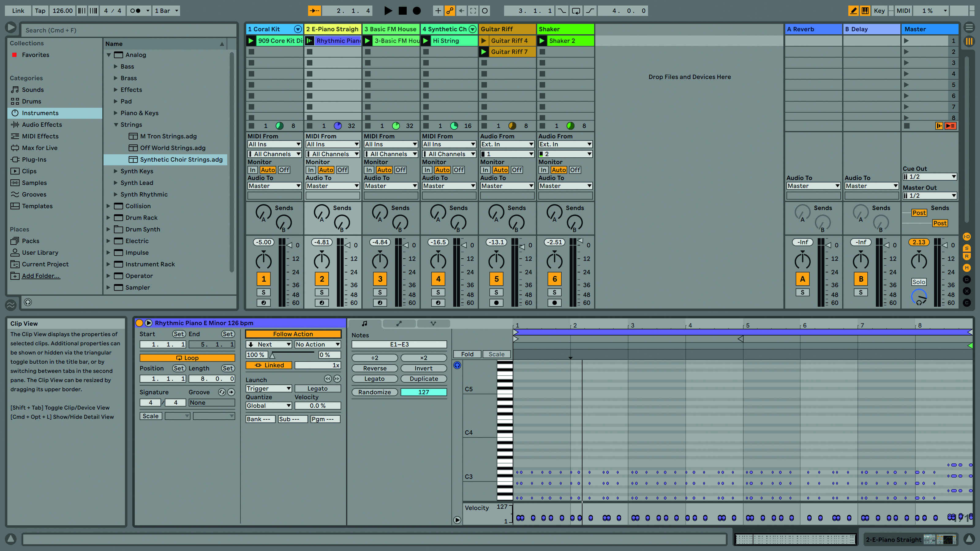Toggle Reverb return track activator A
The image size is (980, 551).
(x=802, y=279)
